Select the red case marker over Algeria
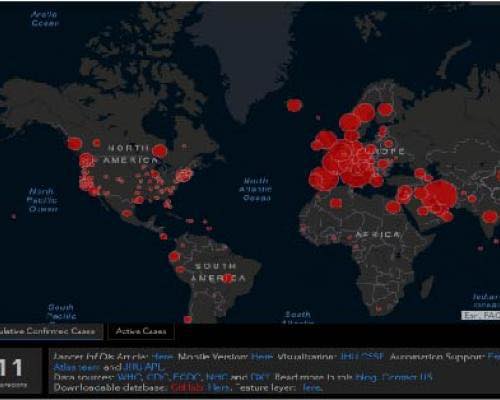500x400 pixels. [x=336, y=203]
